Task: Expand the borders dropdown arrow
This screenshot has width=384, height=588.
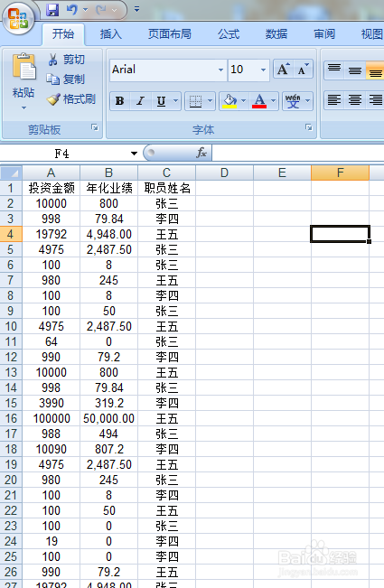Action: click(210, 101)
